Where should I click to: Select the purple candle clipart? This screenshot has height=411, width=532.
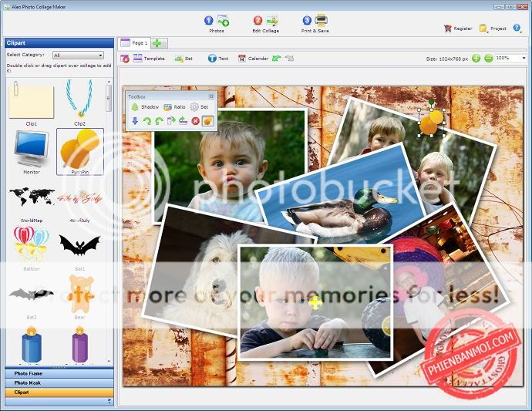[x=80, y=345]
